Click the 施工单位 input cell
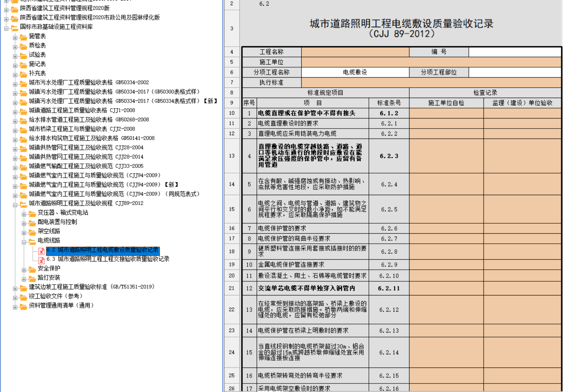This screenshot has width=563, height=392. click(431, 62)
